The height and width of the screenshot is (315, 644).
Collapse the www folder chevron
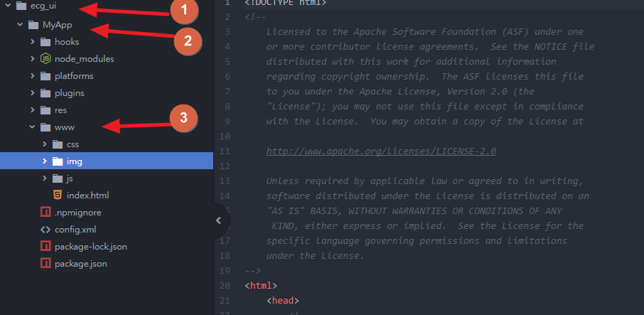(x=32, y=127)
